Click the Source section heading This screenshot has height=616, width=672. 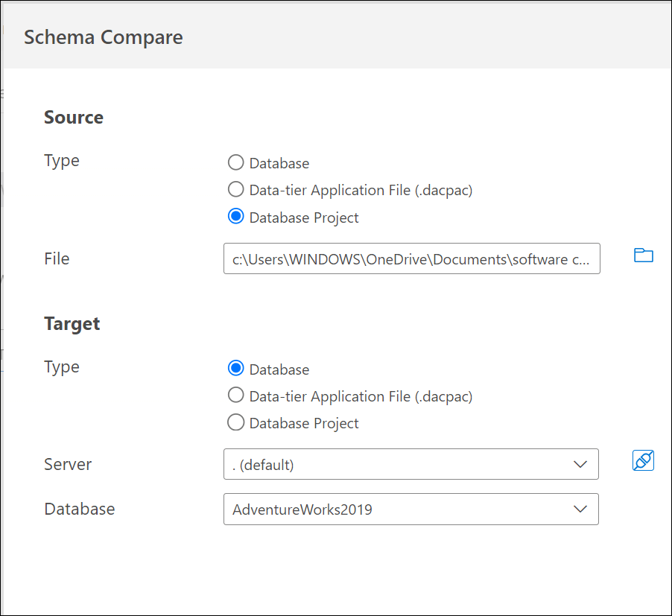click(x=74, y=117)
